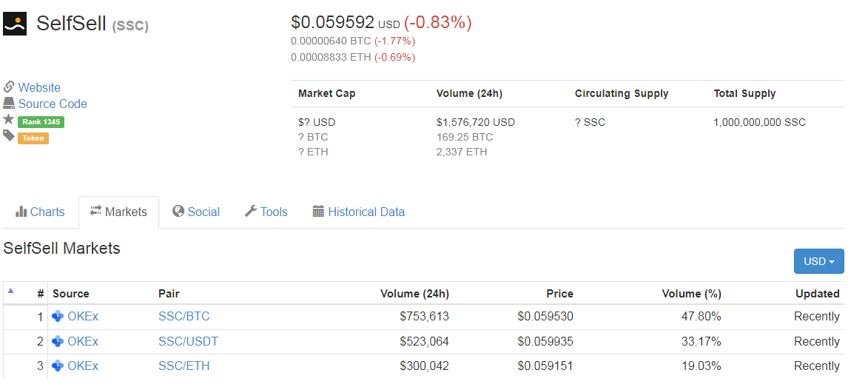The image size is (868, 387).
Task: Click the OKEx logo in row 3
Action: 58,366
